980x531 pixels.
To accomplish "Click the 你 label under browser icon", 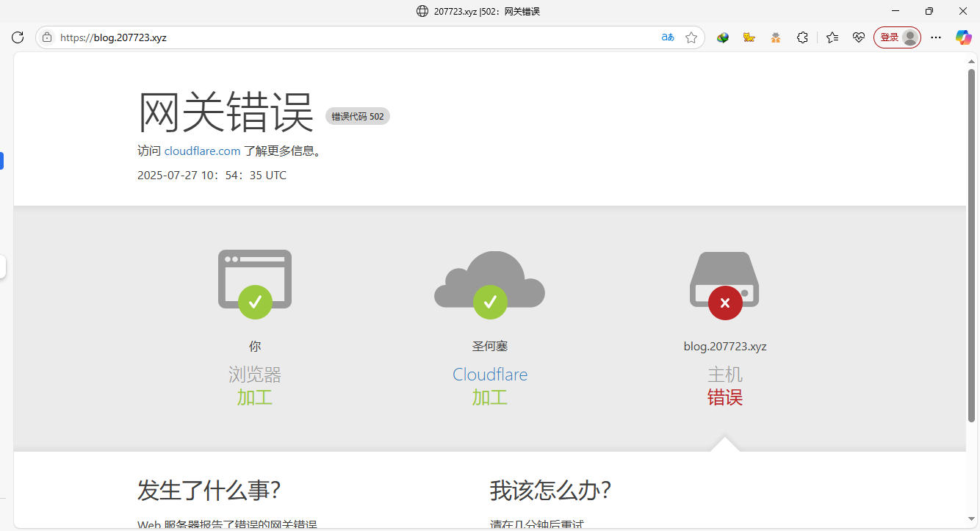I will (x=255, y=347).
